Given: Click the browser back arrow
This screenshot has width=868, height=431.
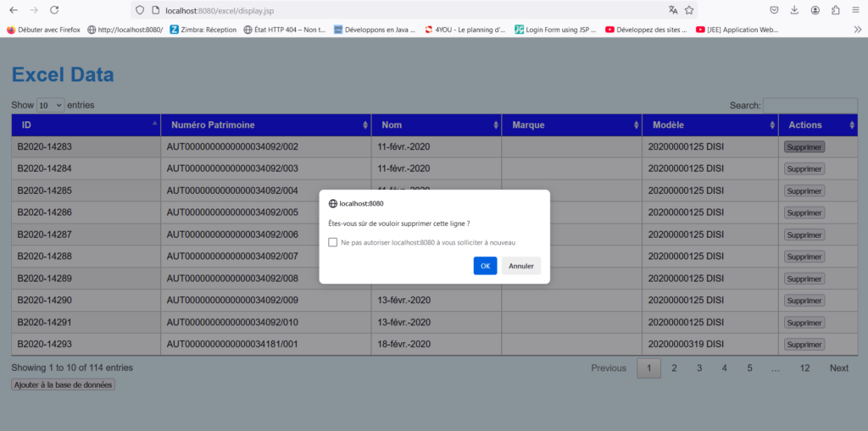Looking at the screenshot, I should pyautogui.click(x=14, y=10).
